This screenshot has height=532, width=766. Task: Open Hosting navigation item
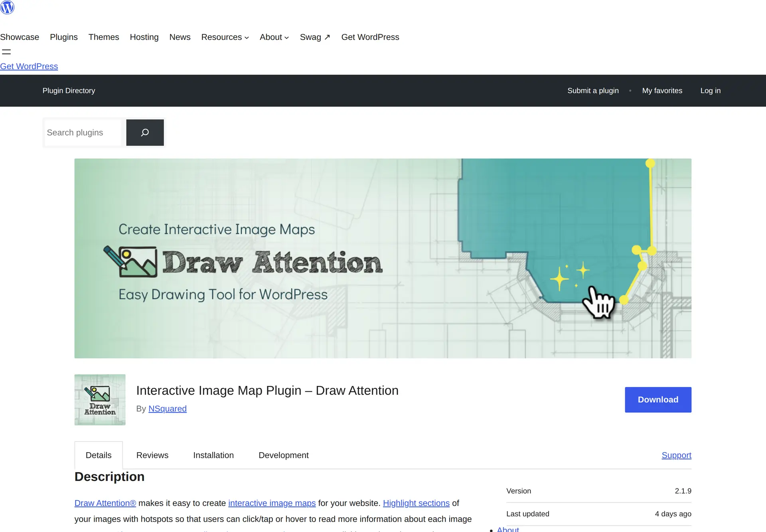tap(144, 37)
